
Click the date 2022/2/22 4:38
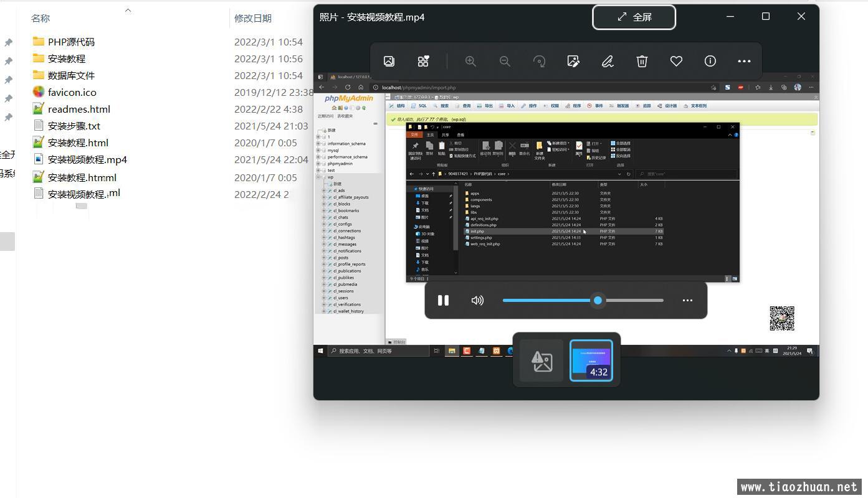(x=269, y=109)
